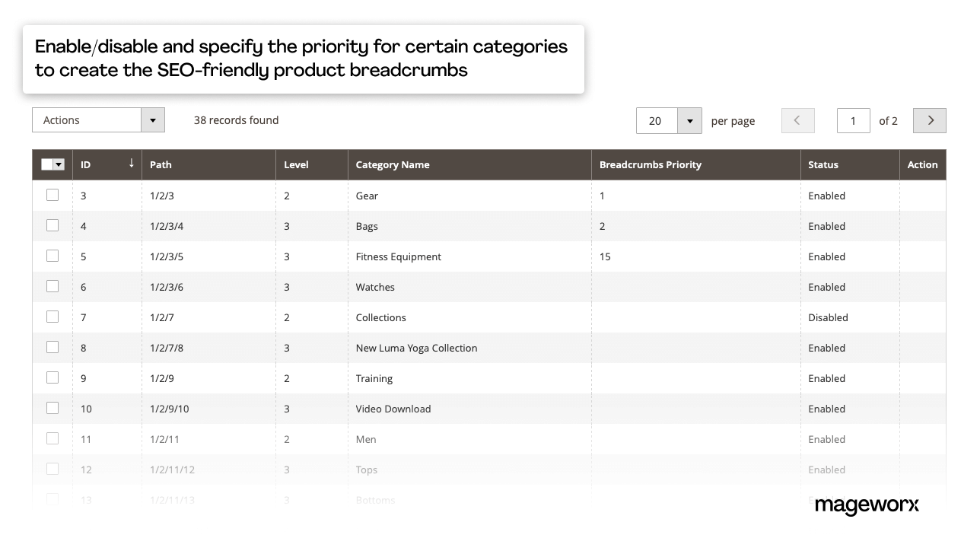Viewport: 980px width, 554px height.
Task: Click the previous page arrow
Action: point(797,120)
